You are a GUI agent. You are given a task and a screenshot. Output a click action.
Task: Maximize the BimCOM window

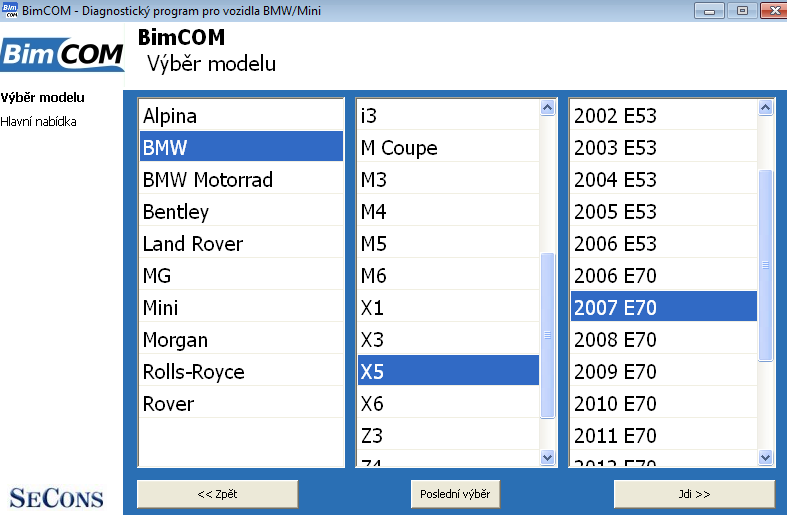[742, 11]
